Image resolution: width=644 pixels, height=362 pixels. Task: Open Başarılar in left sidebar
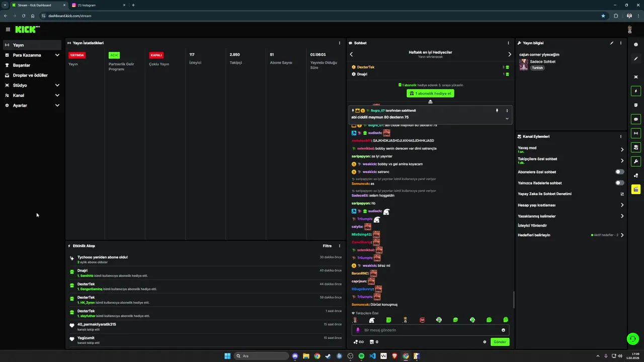pos(33,65)
